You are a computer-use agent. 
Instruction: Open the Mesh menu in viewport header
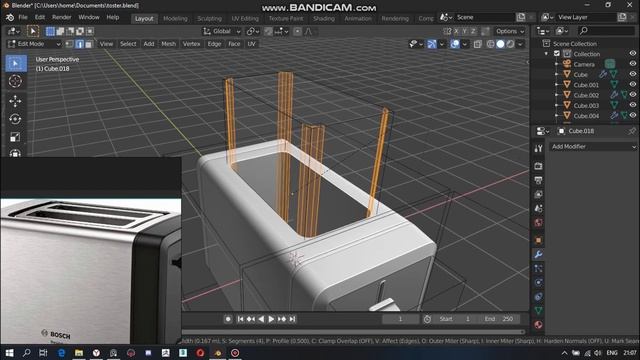point(168,44)
